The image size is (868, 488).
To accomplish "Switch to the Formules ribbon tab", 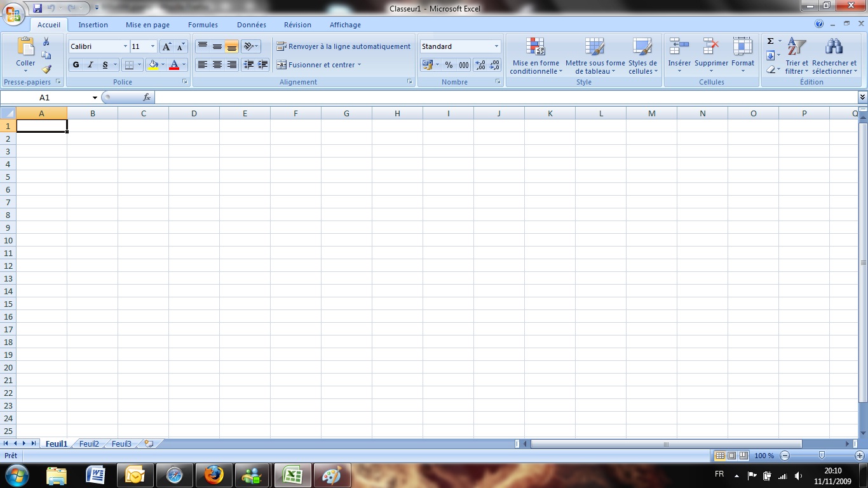I will [203, 25].
